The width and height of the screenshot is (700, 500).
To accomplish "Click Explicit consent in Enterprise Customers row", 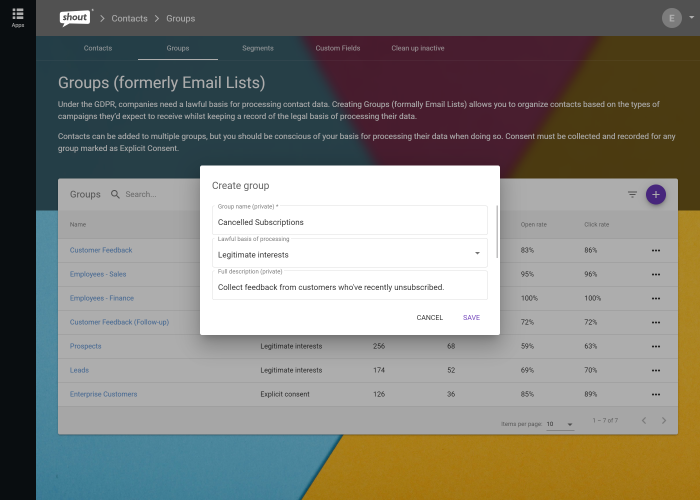I will (x=285, y=394).
